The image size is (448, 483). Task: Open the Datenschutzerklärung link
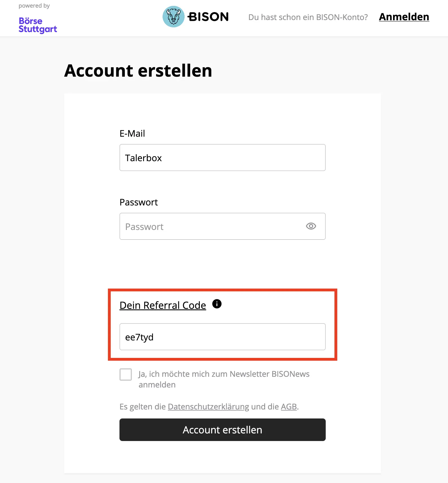(208, 407)
